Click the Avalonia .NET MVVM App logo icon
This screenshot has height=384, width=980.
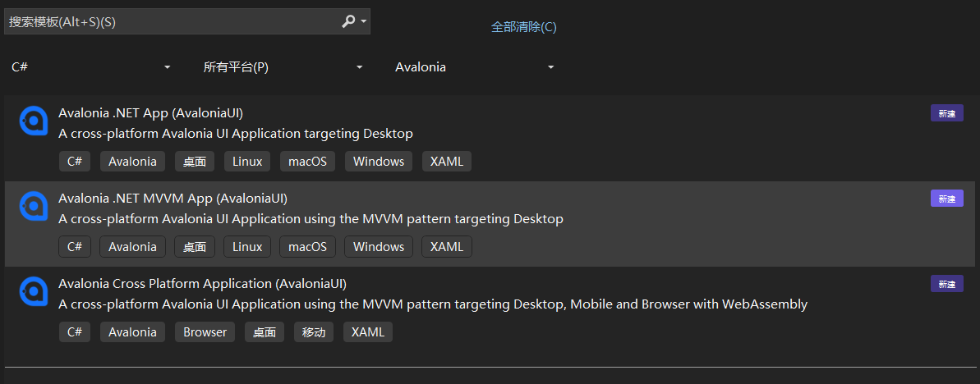[34, 206]
